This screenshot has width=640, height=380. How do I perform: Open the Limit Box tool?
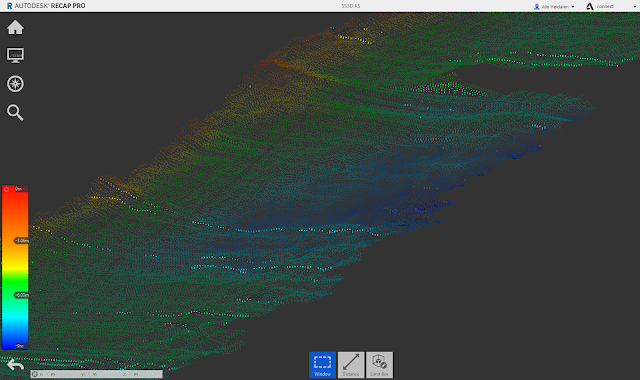click(380, 364)
